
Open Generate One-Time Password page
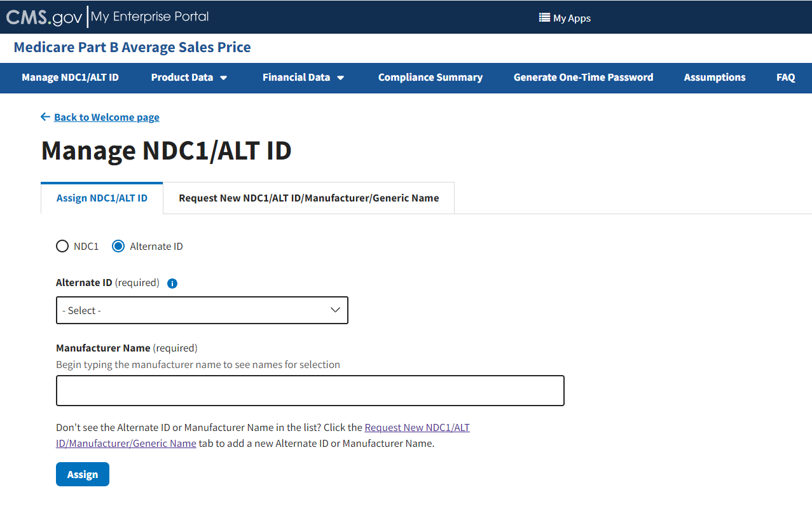coord(583,78)
